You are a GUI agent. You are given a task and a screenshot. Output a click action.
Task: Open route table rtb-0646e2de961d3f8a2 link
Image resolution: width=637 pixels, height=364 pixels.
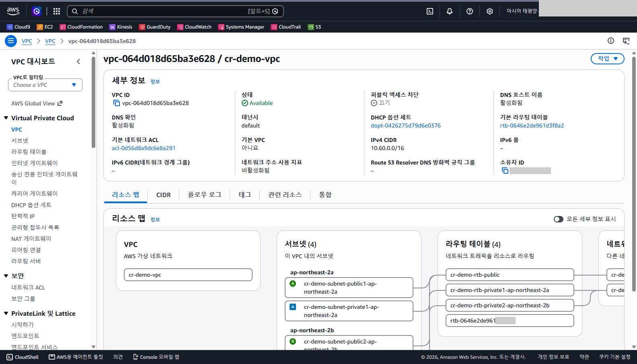[x=532, y=125]
